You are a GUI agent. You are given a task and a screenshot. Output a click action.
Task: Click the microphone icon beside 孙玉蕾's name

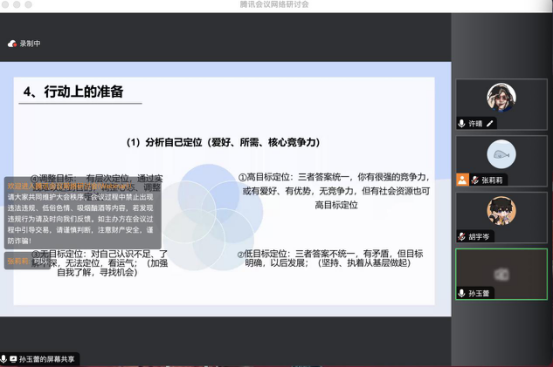point(462,293)
